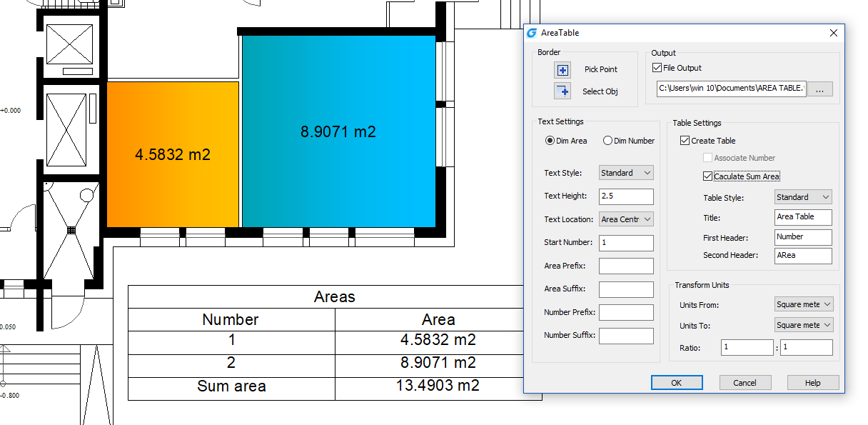Close the AreaTable dialog
The image size is (868, 425).
(833, 33)
